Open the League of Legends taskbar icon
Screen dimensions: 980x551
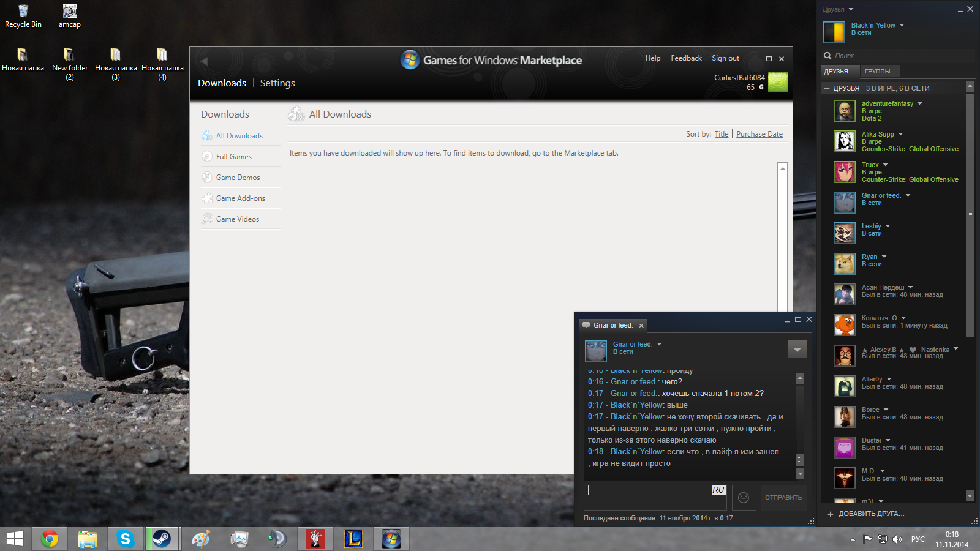pyautogui.click(x=353, y=539)
